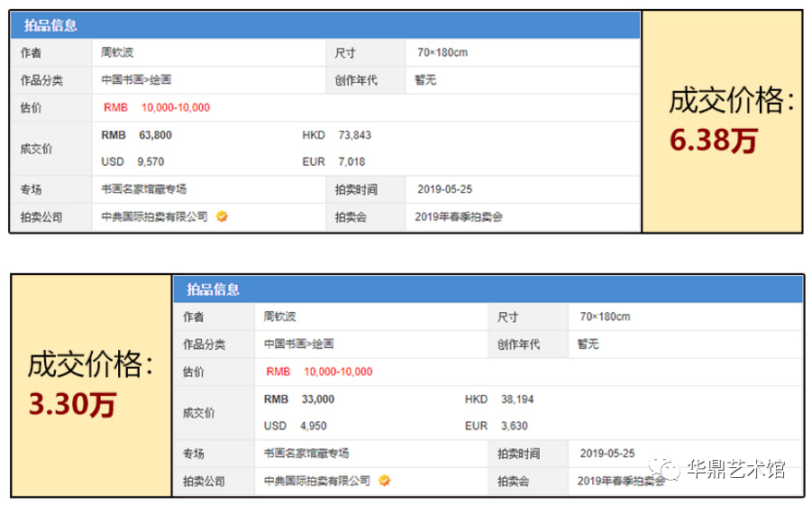Click the yellow 3.30万 price box
812x505 pixels.
pos(90,385)
